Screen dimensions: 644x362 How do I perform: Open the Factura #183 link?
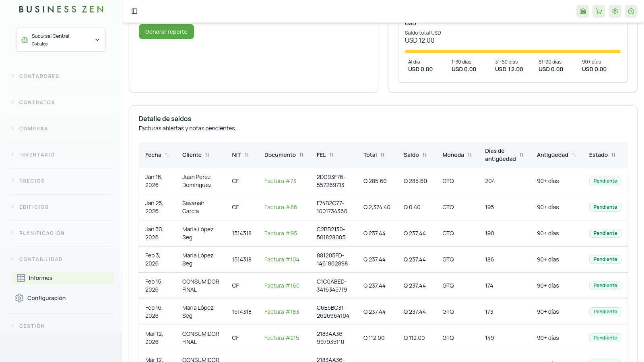tap(282, 312)
